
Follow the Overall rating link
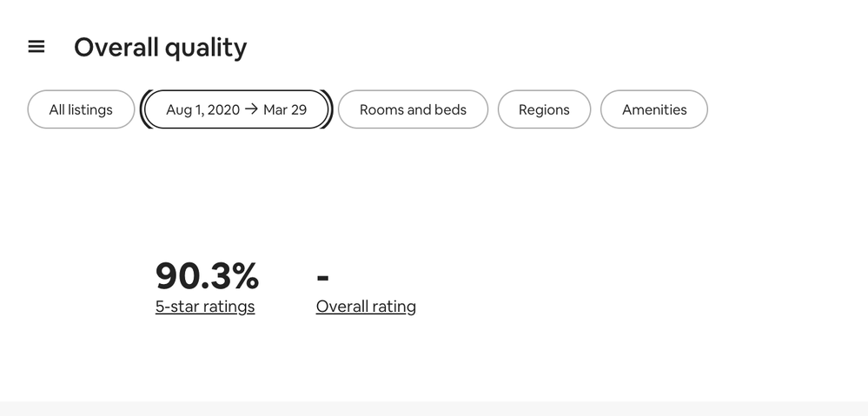tap(366, 307)
